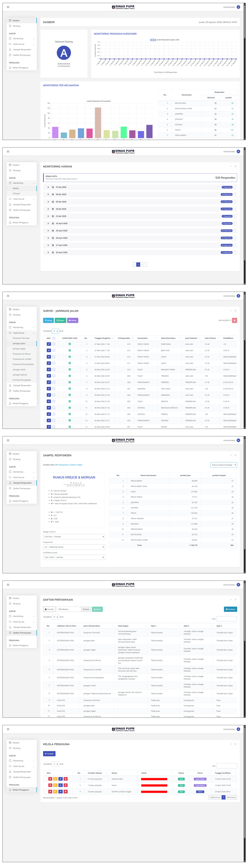
Task: Select Harian submenu under Monitoring
Action: (22, 188)
